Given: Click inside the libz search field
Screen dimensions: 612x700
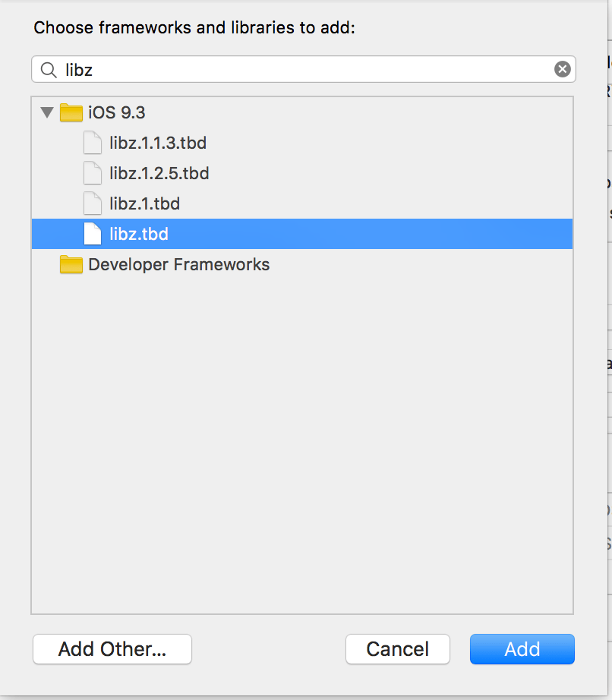Looking at the screenshot, I should point(228,69).
